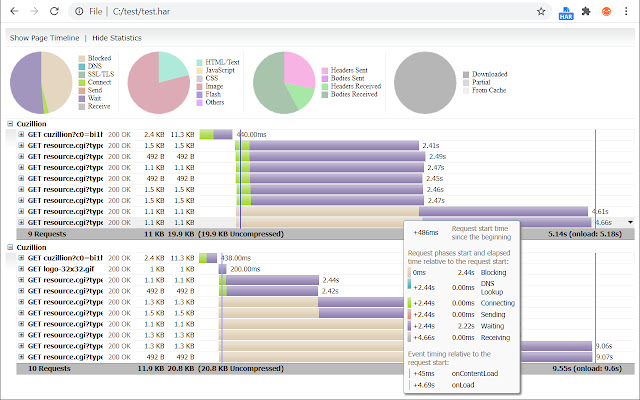Click the JavaScript legend color swatch
The width and height of the screenshot is (640, 400).
click(200, 69)
